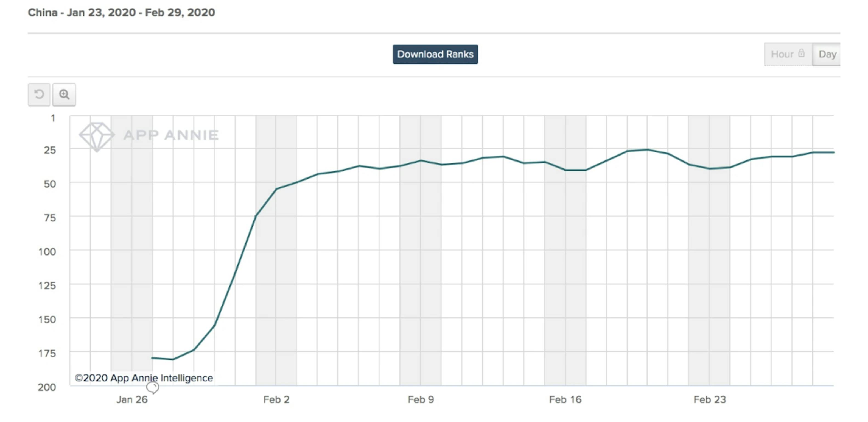Select the Day view toggle
This screenshot has width=868, height=422.
(x=827, y=54)
